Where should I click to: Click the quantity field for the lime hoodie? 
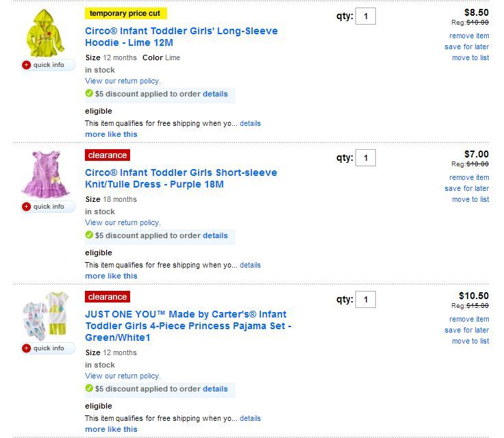(366, 16)
